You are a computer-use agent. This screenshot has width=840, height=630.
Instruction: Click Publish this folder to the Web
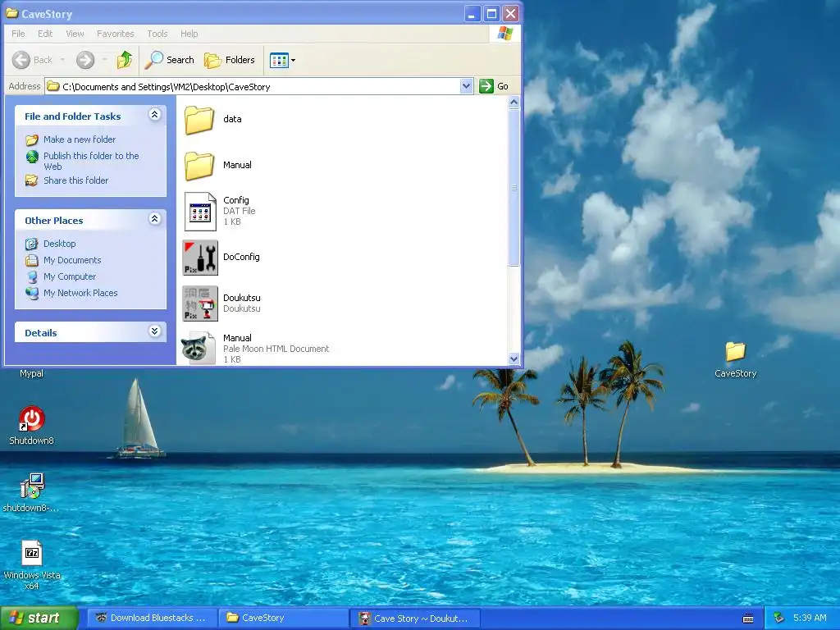click(91, 161)
